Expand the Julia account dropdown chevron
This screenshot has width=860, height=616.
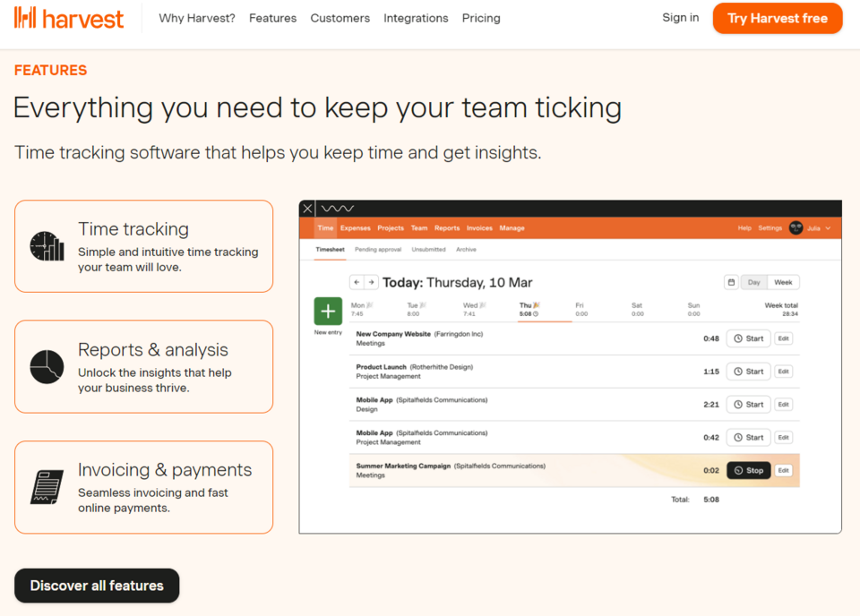pos(828,228)
